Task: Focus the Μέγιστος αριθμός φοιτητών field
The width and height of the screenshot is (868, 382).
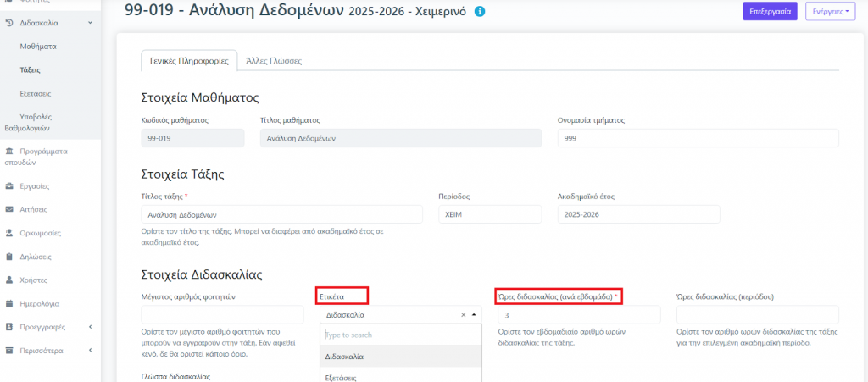Action: point(222,314)
